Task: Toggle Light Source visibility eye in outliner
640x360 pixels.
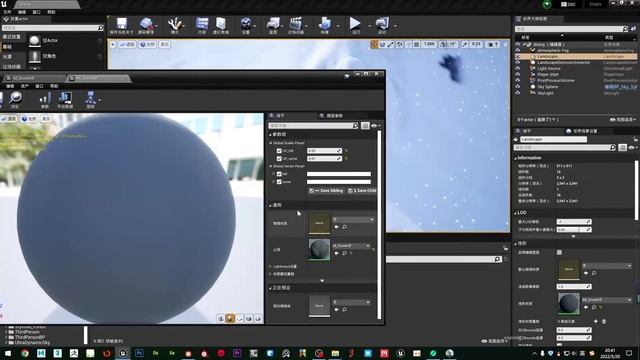Action: click(x=518, y=69)
